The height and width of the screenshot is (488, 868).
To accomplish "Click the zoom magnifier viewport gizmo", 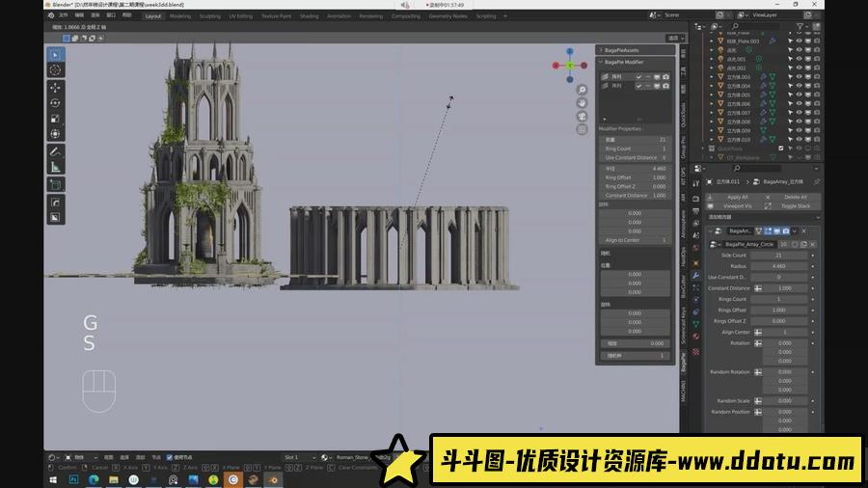I will click(582, 90).
